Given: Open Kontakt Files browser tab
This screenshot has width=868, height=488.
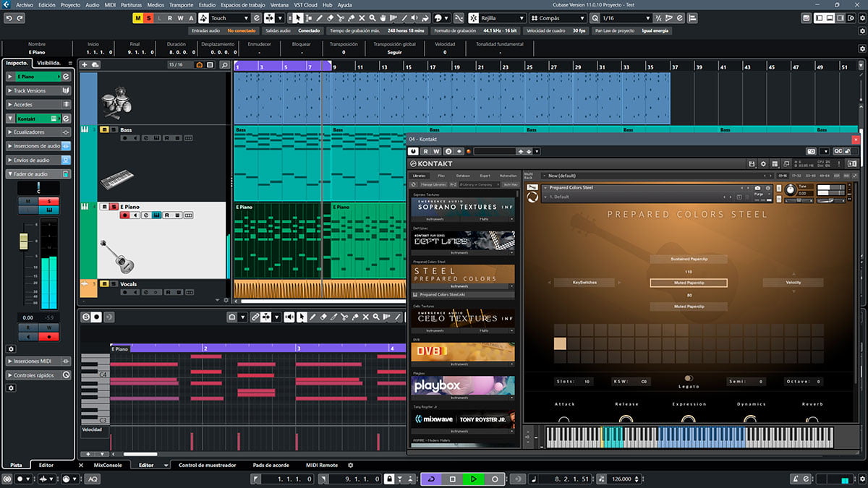Looking at the screenshot, I should click(441, 176).
